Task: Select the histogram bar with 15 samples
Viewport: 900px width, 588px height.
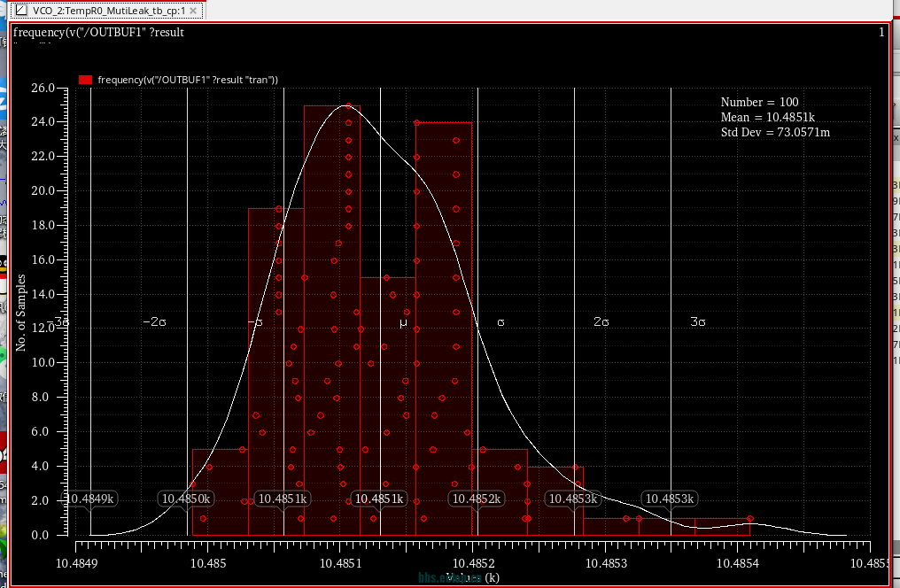Action: 388,406
